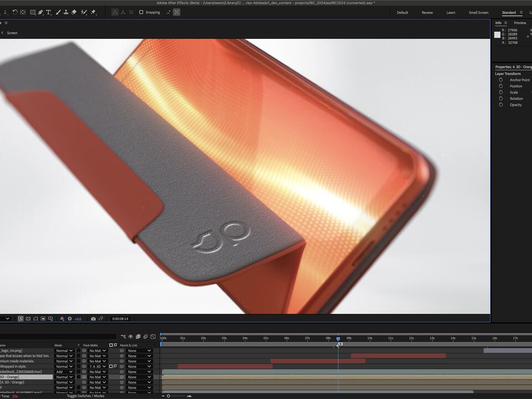Switch to the Learn workspace
This screenshot has height=399, width=532.
coord(451,12)
